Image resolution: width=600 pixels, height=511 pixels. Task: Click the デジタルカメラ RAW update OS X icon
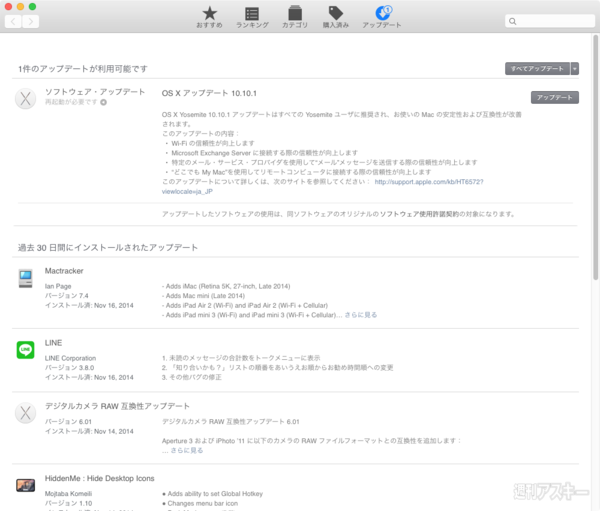tap(26, 413)
